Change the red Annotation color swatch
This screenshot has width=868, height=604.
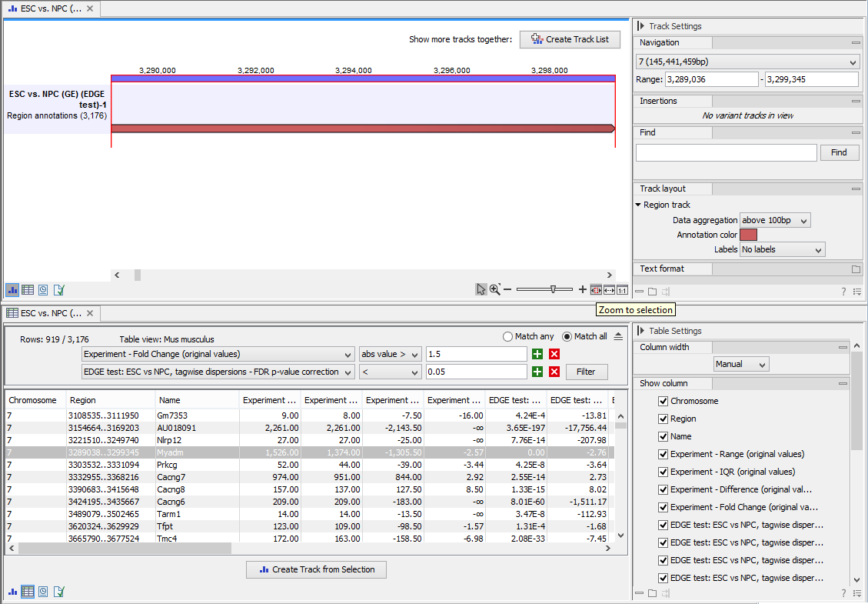[748, 235]
